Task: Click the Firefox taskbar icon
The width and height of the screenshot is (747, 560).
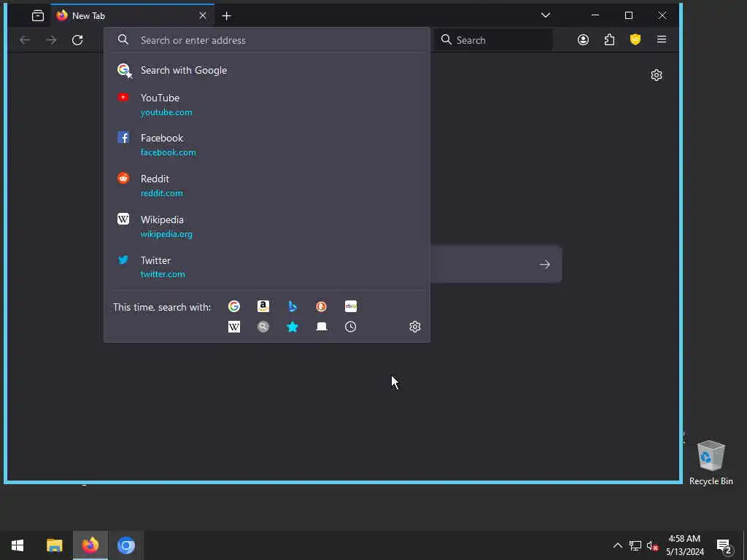Action: [x=90, y=545]
